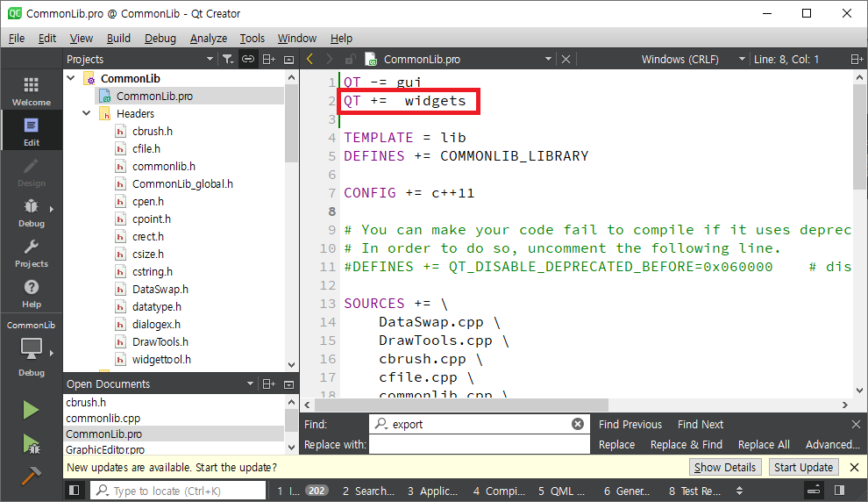Click the Line: 8, Col: 1 indicator
The height and width of the screenshot is (502, 868).
786,60
